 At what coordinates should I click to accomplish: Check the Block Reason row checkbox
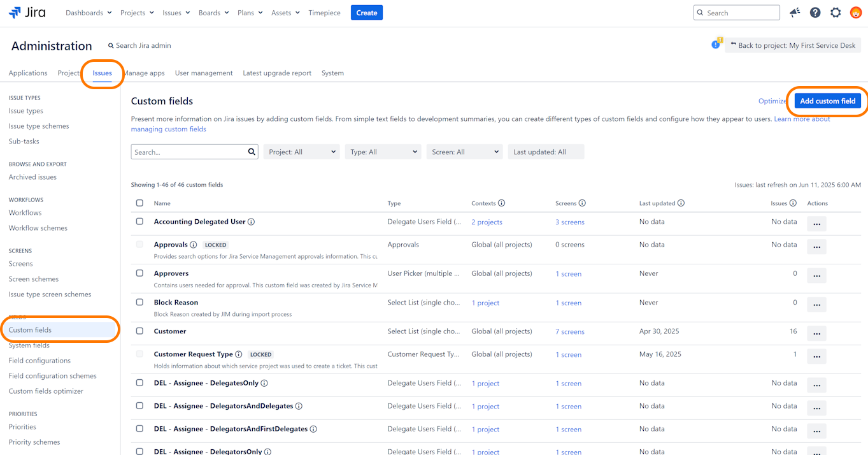(x=139, y=302)
